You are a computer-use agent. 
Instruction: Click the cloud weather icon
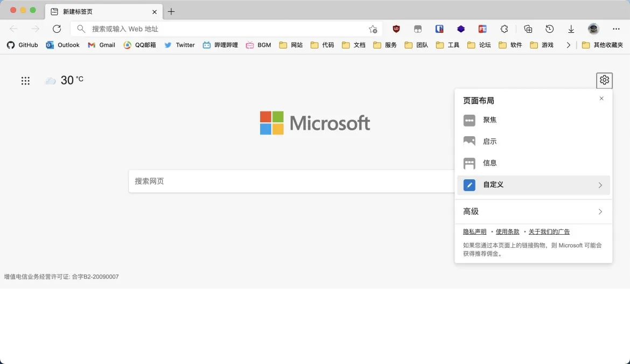point(50,81)
